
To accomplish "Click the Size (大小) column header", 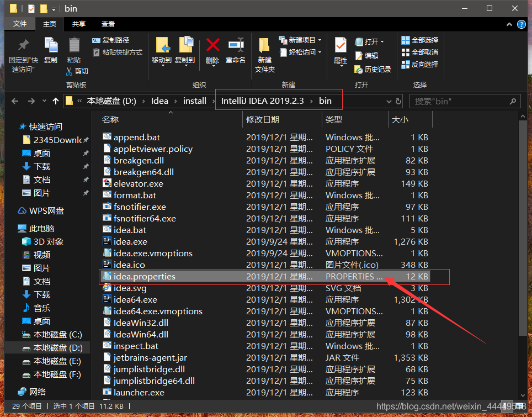I will tap(400, 119).
